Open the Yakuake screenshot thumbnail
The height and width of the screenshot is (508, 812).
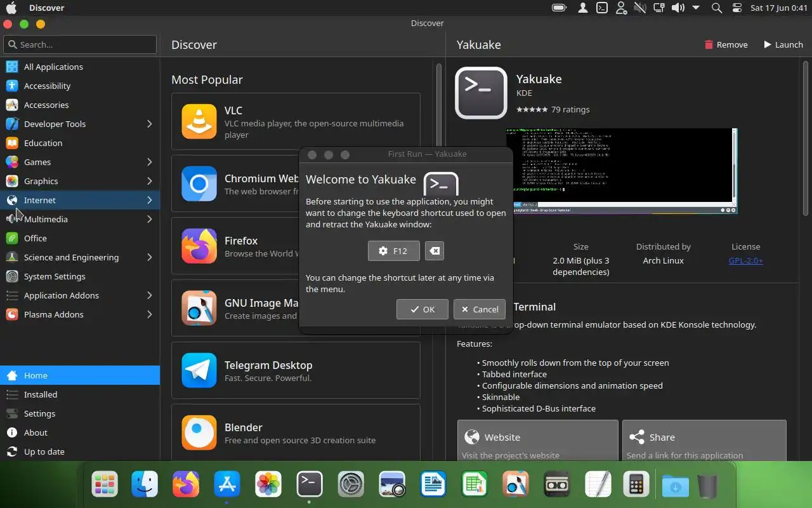622,171
